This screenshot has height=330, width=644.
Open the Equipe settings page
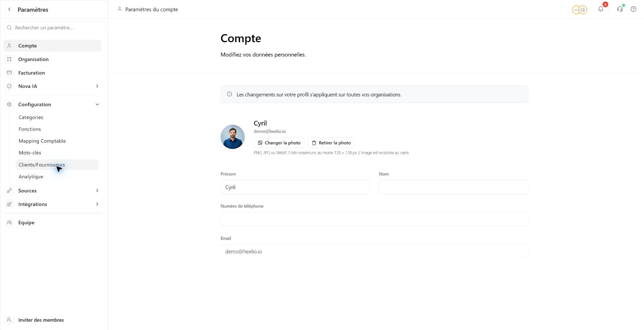pyautogui.click(x=52, y=223)
